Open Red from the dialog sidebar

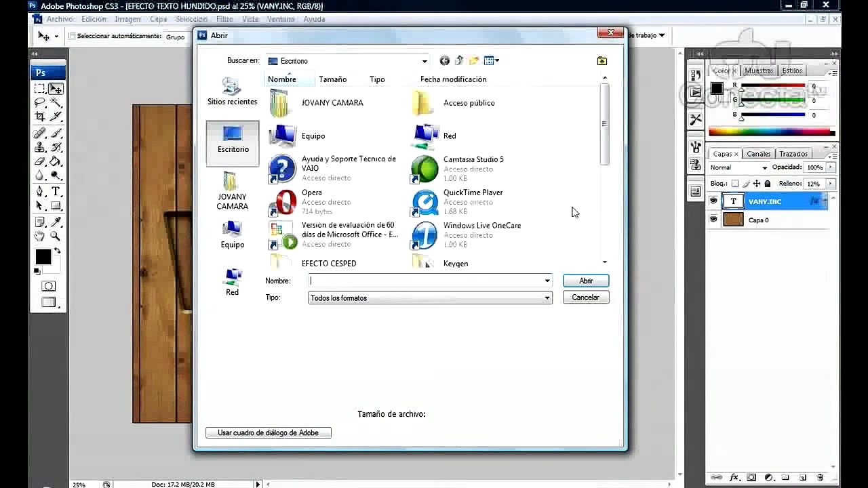tap(232, 281)
